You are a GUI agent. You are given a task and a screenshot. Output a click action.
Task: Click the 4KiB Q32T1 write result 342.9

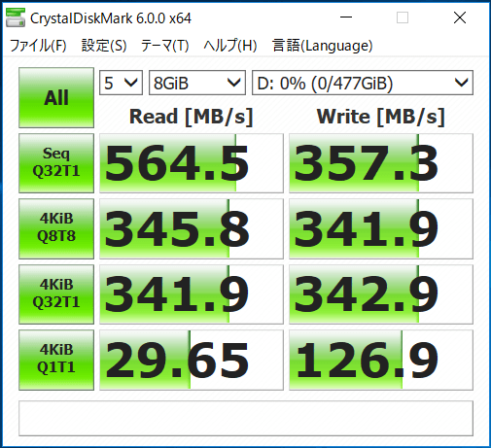[x=381, y=294]
